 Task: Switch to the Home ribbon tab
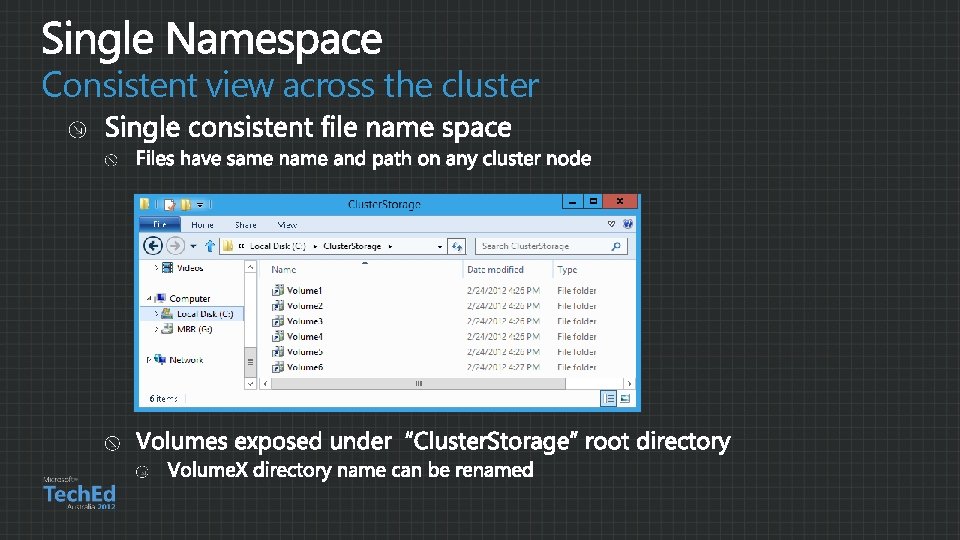coord(202,225)
